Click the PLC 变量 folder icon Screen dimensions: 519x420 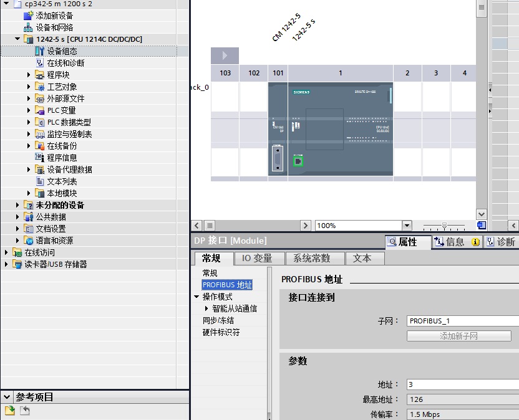pos(40,110)
